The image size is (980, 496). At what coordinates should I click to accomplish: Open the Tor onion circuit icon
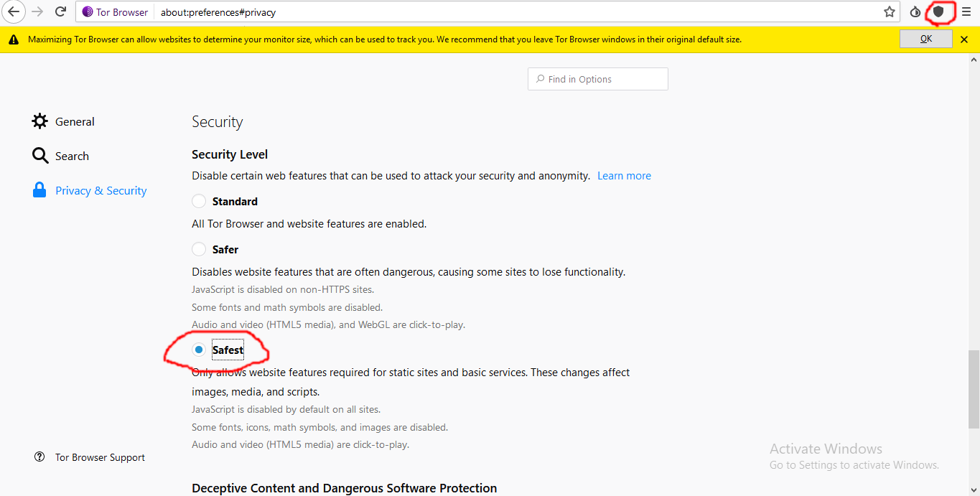(915, 11)
